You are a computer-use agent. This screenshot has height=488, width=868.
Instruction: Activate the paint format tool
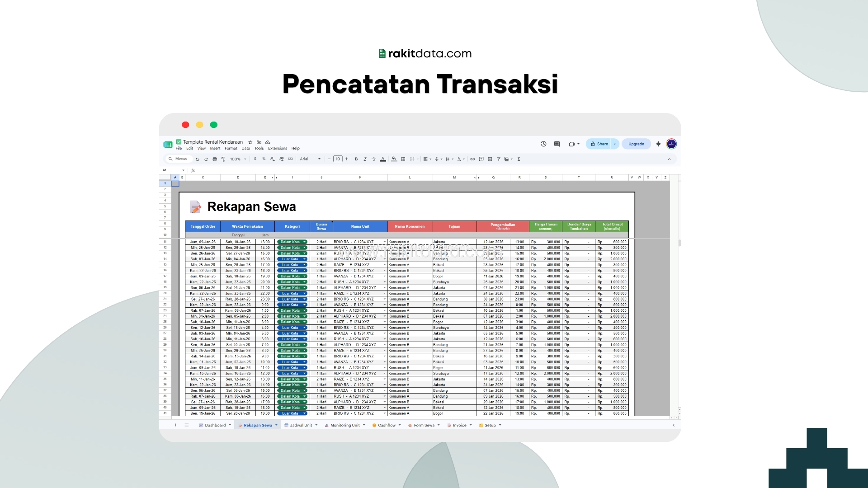[223, 159]
